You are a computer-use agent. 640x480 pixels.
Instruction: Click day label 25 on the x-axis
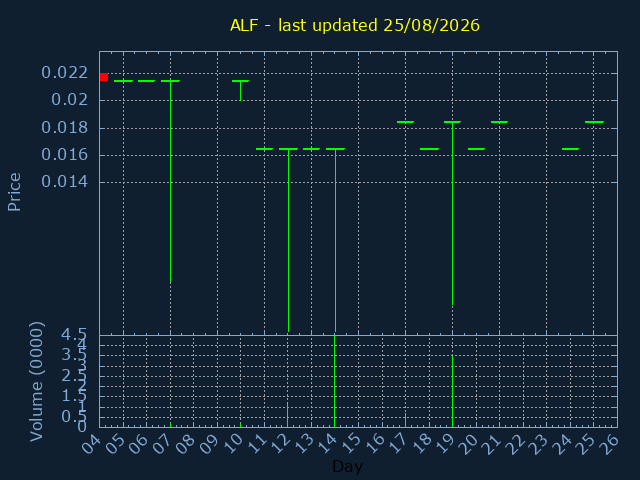pyautogui.click(x=586, y=444)
